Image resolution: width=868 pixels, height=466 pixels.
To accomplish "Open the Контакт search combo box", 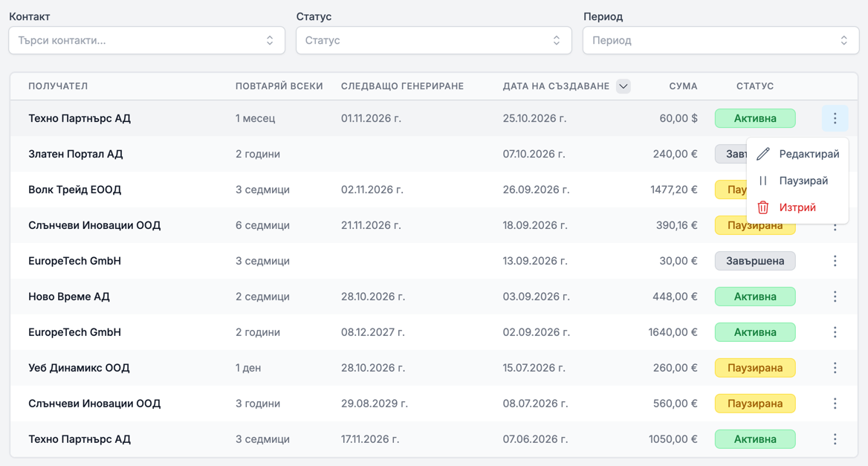I will 146,40.
